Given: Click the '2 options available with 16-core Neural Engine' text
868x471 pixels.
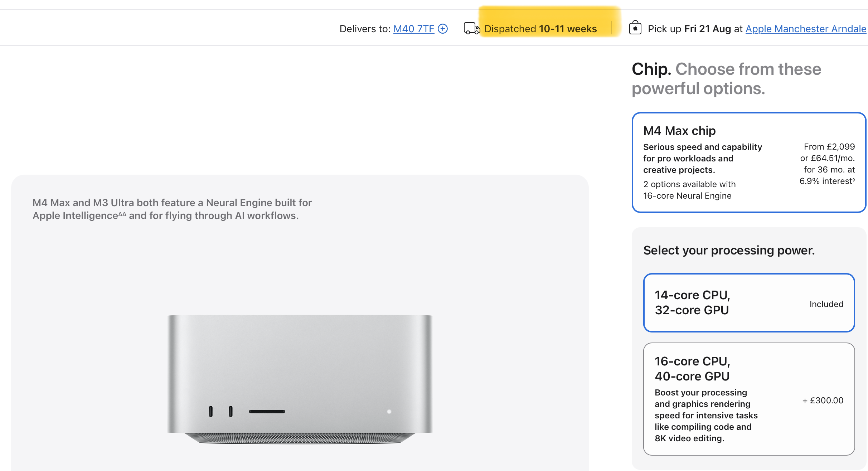Looking at the screenshot, I should 689,190.
